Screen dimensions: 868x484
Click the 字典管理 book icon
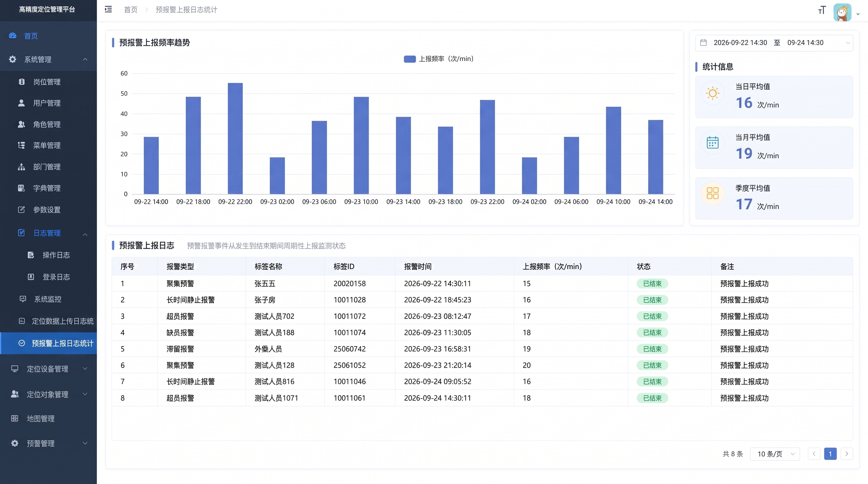click(21, 188)
